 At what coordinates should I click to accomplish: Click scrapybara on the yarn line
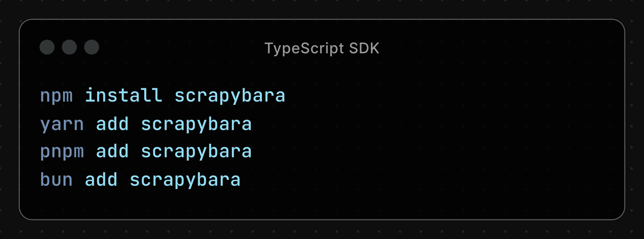[196, 124]
